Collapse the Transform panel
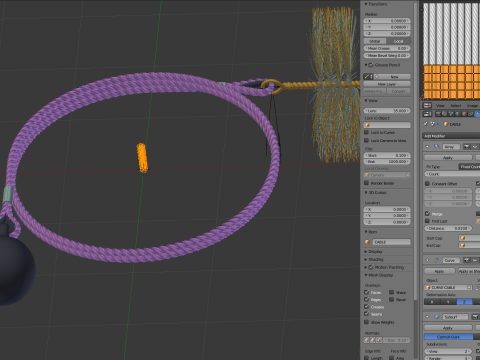Screen dimensions: 480x360 [366, 4]
